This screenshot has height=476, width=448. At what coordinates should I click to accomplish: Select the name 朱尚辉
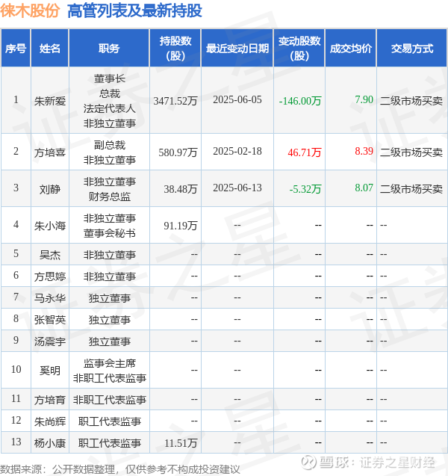[50, 421]
